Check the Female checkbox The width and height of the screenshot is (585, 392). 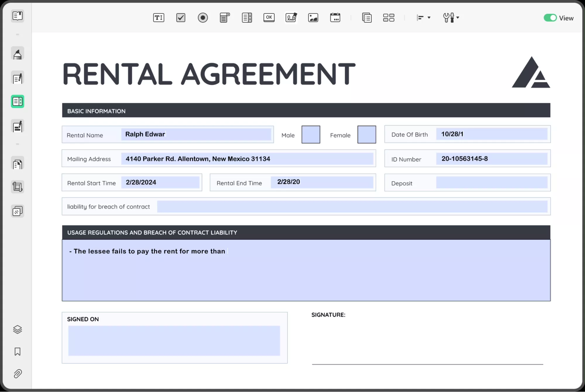[x=366, y=134]
